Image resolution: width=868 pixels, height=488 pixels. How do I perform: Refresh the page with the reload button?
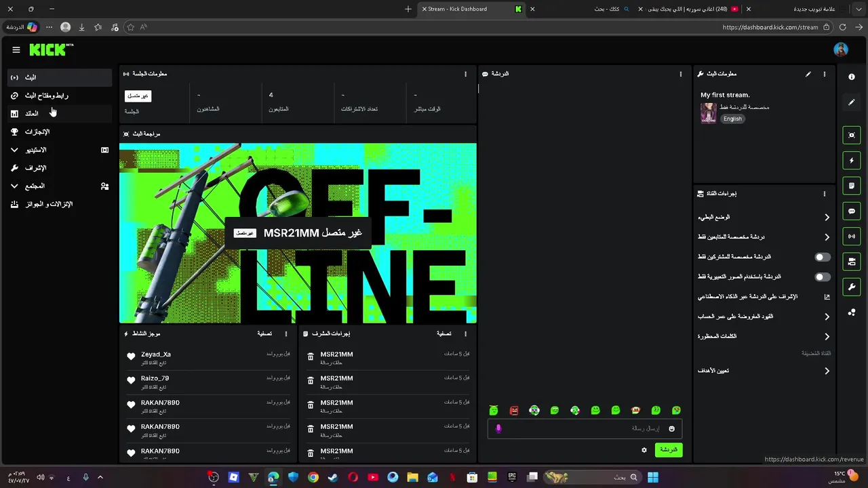click(843, 27)
